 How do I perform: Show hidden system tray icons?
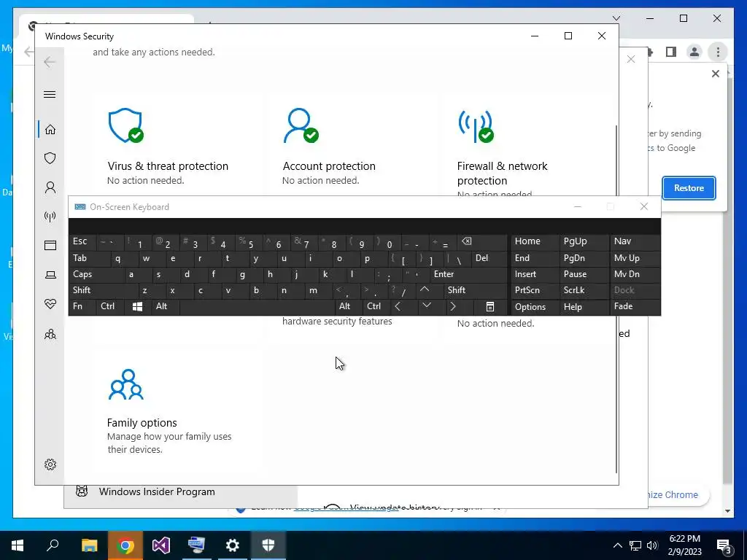[x=617, y=545]
